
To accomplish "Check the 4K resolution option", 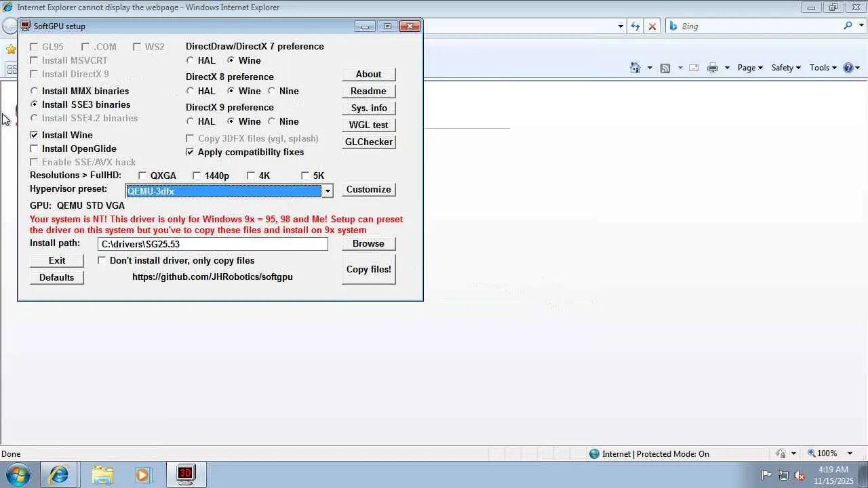I will point(251,176).
